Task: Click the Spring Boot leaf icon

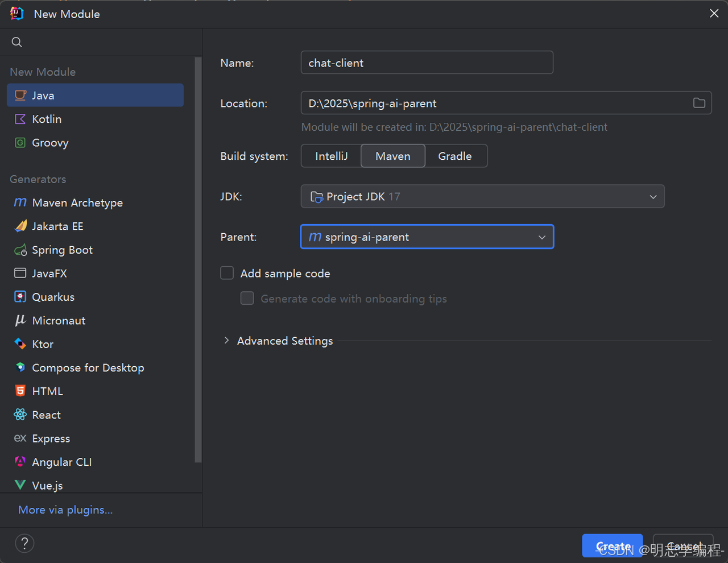Action: (20, 250)
